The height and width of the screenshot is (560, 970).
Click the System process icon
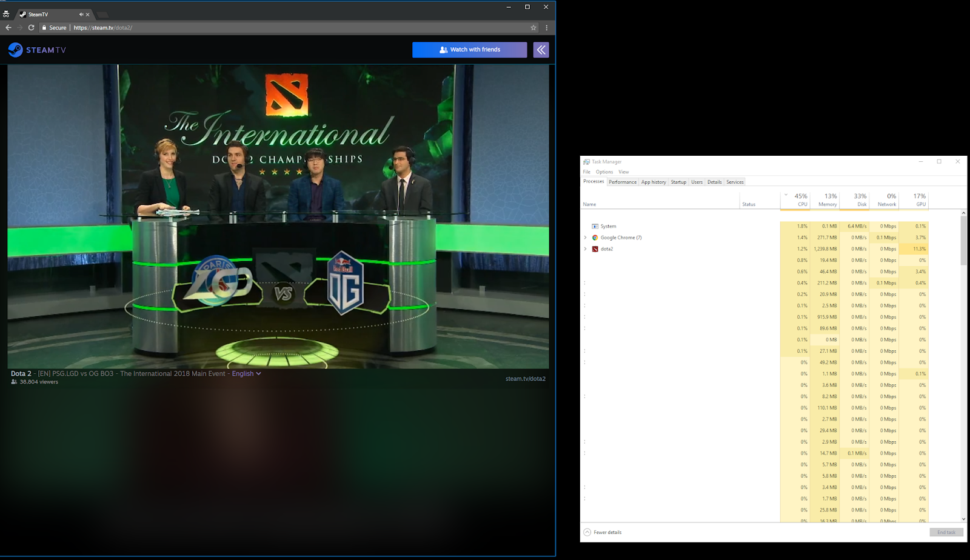point(595,226)
